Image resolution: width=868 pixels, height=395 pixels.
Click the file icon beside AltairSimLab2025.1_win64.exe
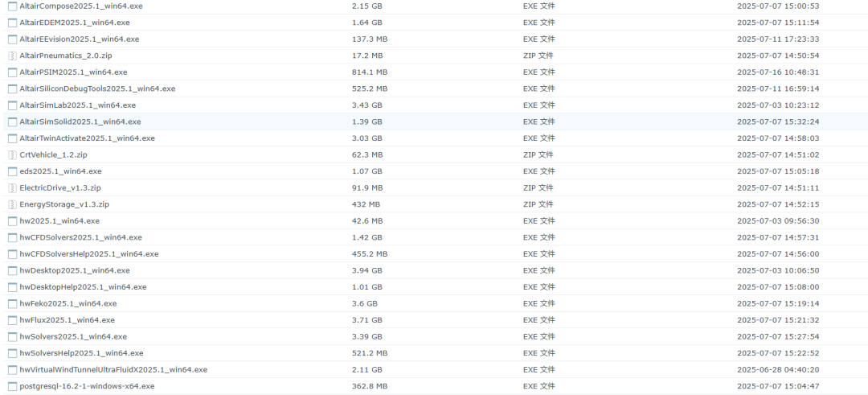pyautogui.click(x=12, y=105)
